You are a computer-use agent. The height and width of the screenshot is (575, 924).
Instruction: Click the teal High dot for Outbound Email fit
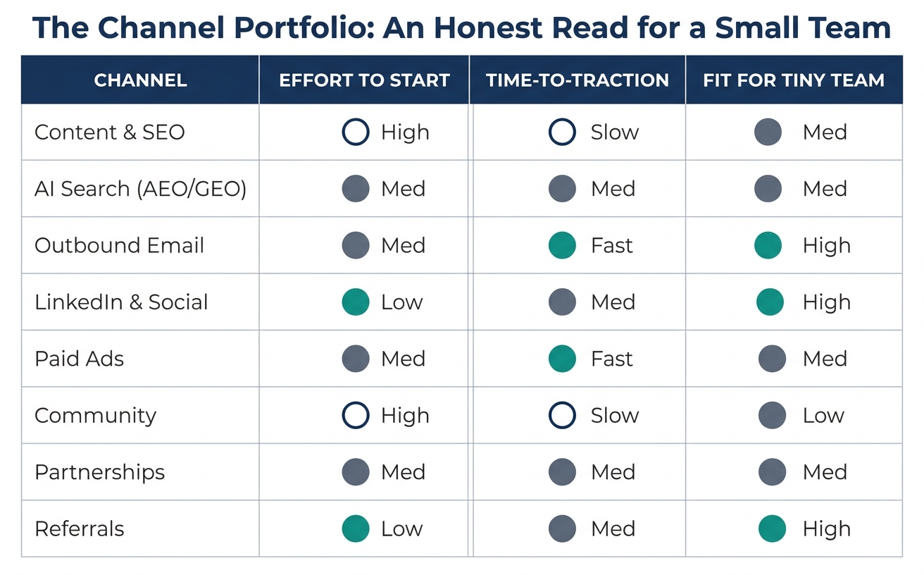click(x=768, y=245)
